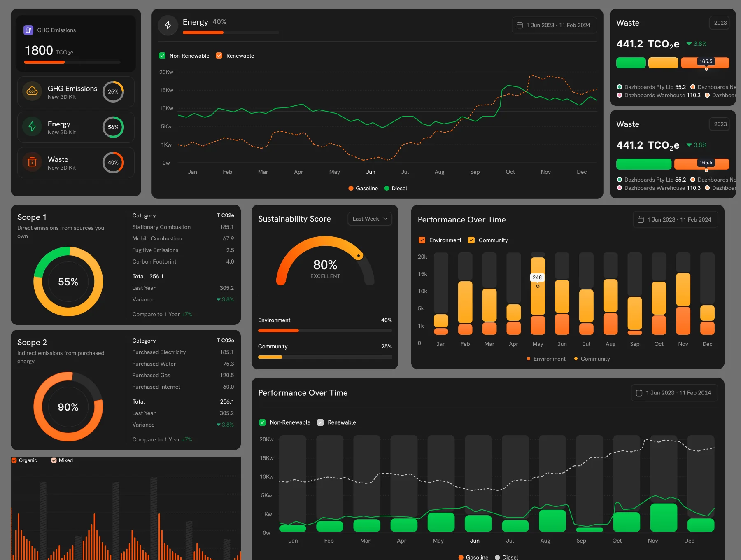
Task: Click calendar icon in lower Performance Over Time panel
Action: click(639, 393)
